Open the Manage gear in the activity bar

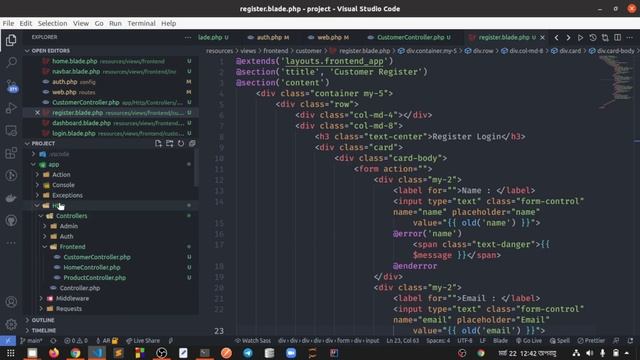coord(11,324)
